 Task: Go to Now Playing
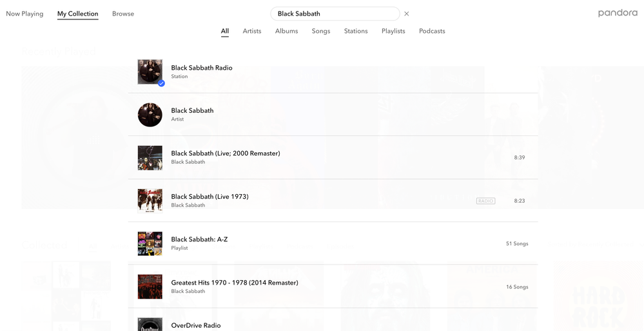point(24,14)
